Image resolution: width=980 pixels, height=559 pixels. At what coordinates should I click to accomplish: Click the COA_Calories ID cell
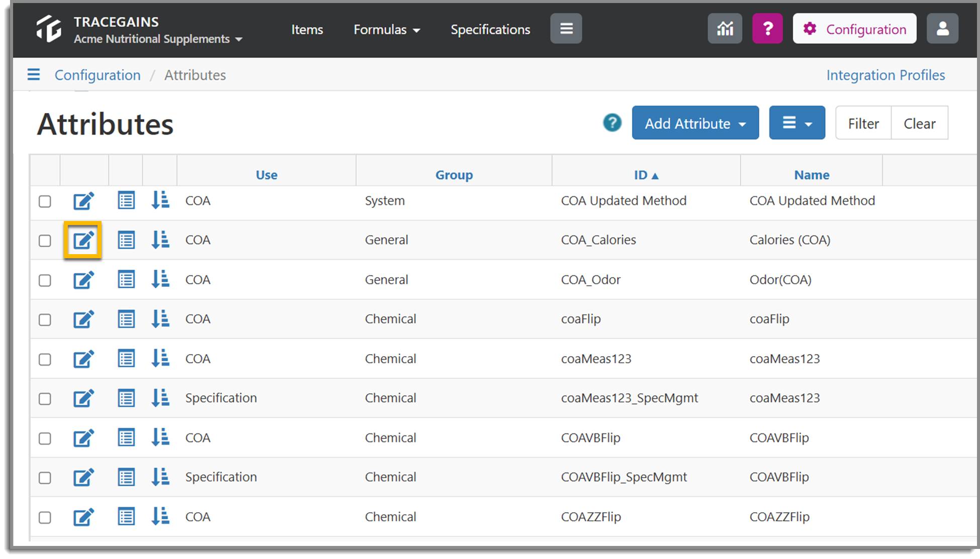(x=599, y=240)
